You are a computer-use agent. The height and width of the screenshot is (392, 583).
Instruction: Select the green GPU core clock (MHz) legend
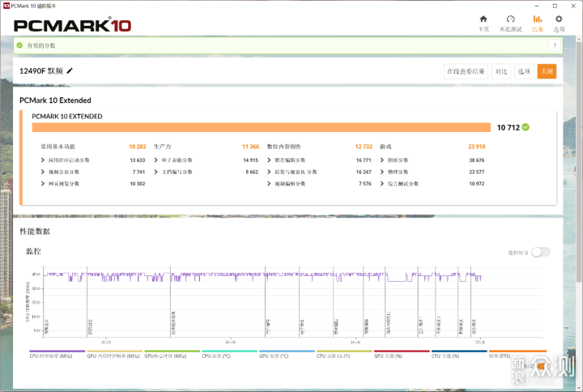[172, 354]
